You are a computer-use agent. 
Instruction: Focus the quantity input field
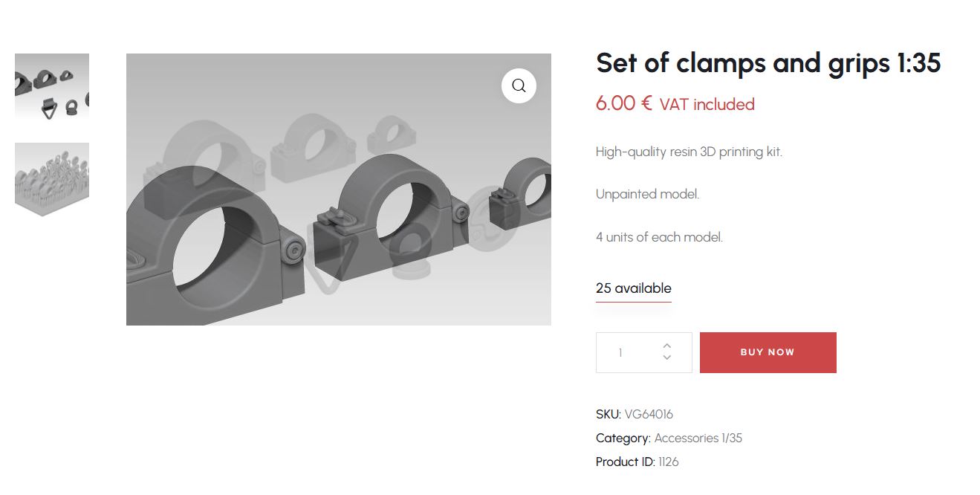pos(627,352)
